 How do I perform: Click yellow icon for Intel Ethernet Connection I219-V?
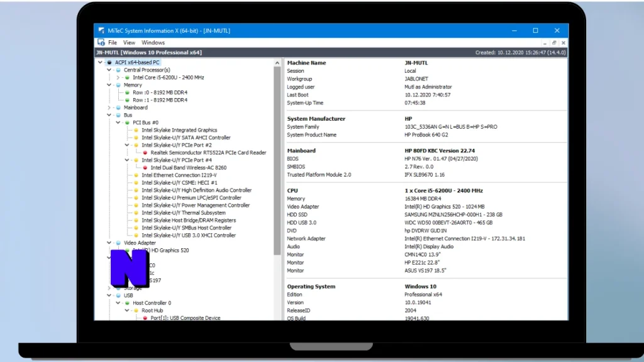tap(136, 175)
